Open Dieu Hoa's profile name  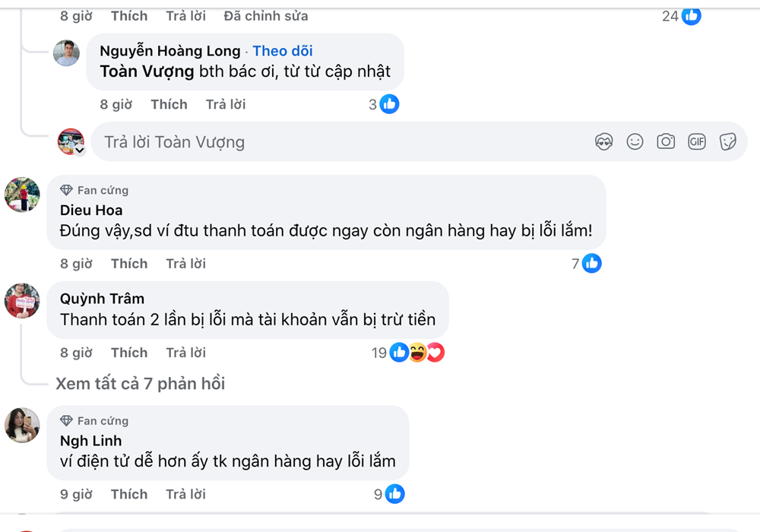point(91,211)
